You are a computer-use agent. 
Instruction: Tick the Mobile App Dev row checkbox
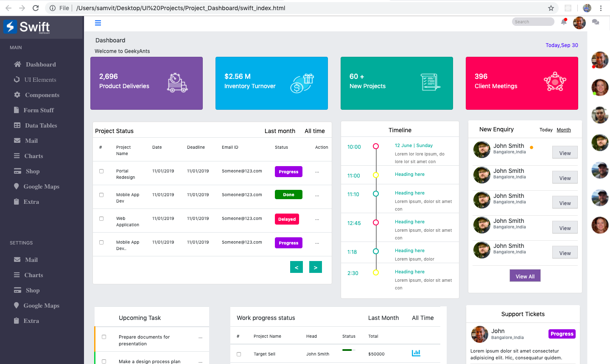(x=101, y=195)
